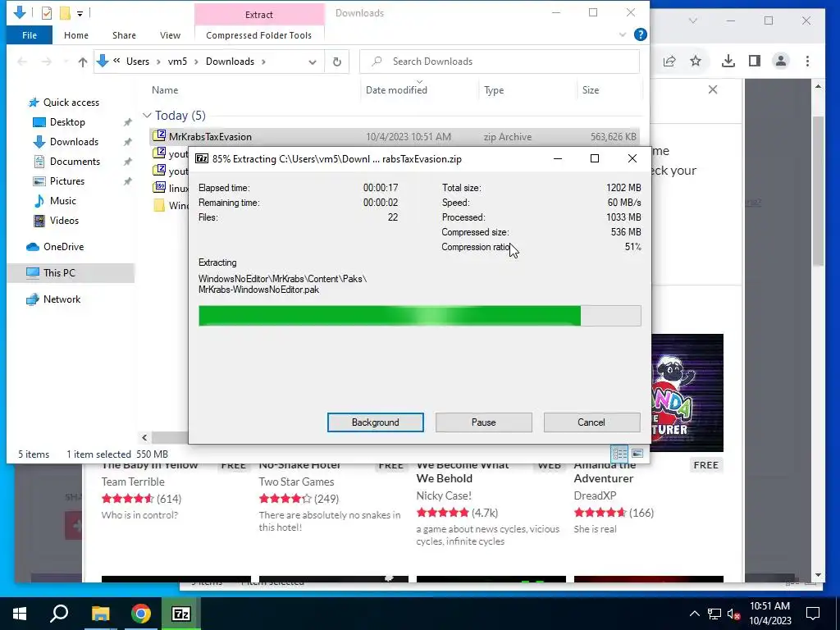Click the green extraction progress bar
Screen dimensions: 840x630
tap(419, 316)
